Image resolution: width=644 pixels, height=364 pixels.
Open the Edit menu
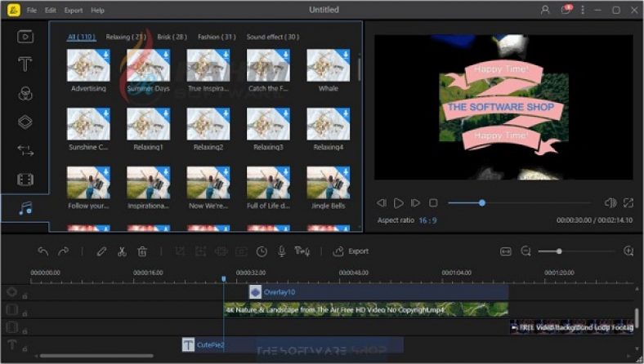tap(51, 11)
